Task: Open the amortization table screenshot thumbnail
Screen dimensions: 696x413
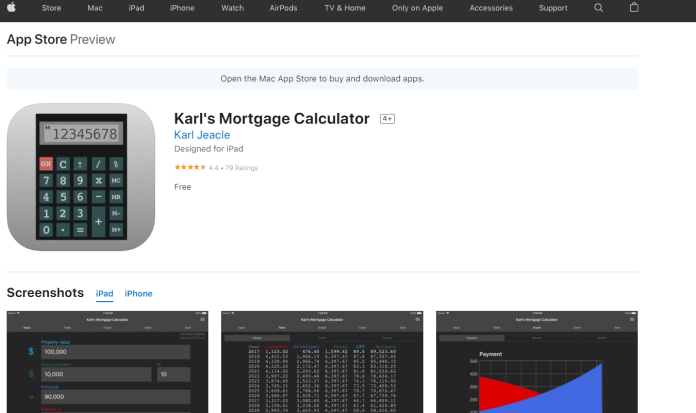Action: point(322,362)
